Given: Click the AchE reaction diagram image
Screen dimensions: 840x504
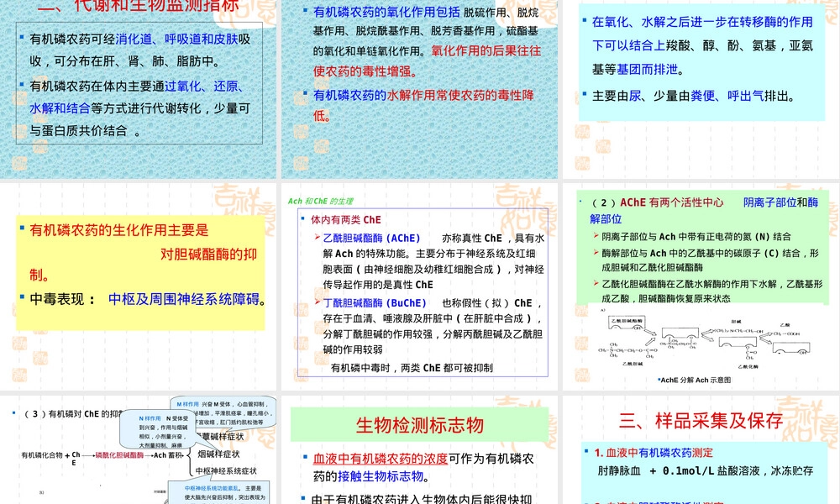Looking at the screenshot, I should click(x=705, y=339).
